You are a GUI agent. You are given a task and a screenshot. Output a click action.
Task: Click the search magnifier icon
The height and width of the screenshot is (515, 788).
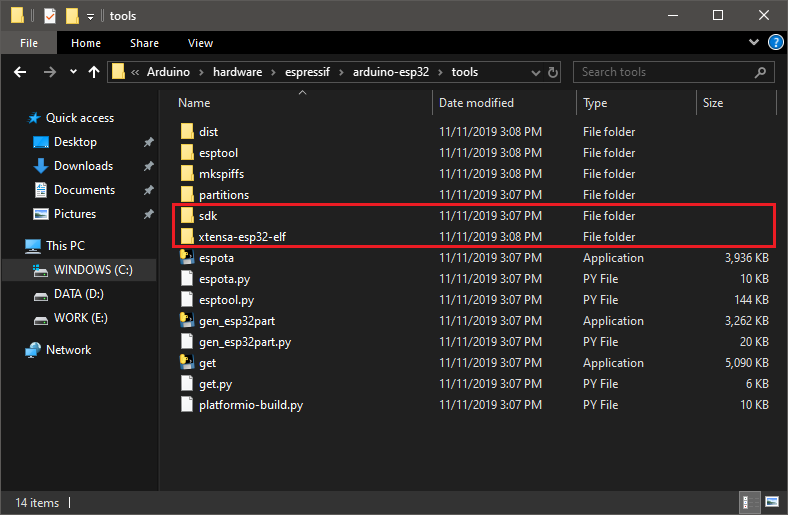[x=761, y=72]
